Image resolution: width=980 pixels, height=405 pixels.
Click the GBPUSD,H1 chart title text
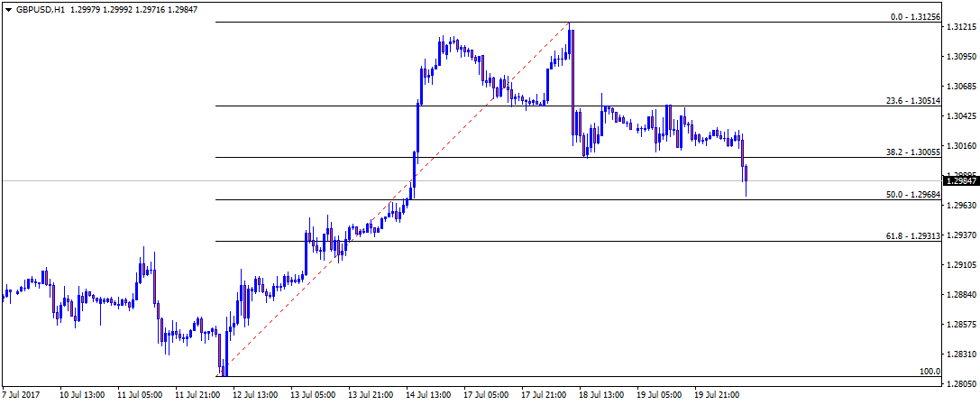coord(41,9)
